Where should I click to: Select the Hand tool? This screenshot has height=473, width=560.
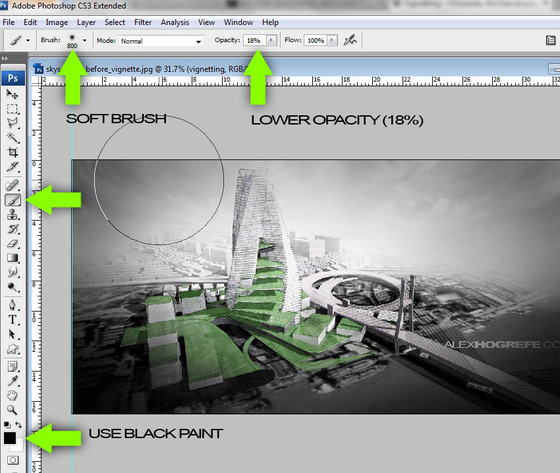click(12, 395)
